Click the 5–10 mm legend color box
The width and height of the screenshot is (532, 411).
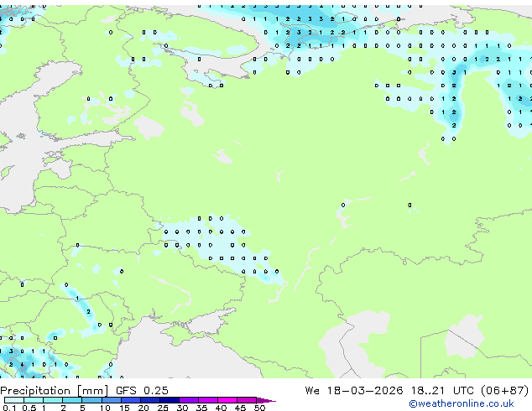[91, 400]
